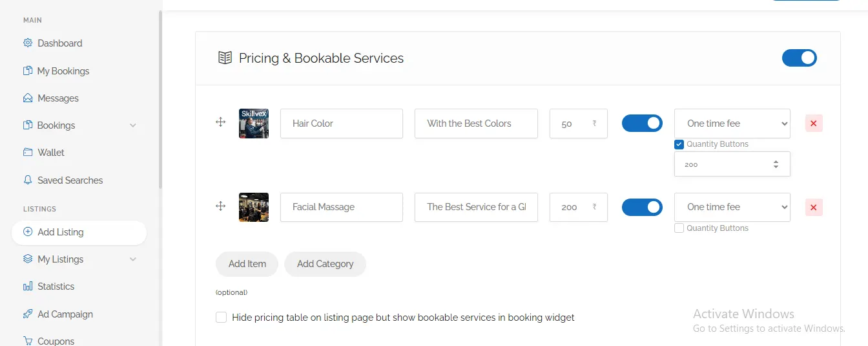Click the Add Category button

click(x=325, y=264)
